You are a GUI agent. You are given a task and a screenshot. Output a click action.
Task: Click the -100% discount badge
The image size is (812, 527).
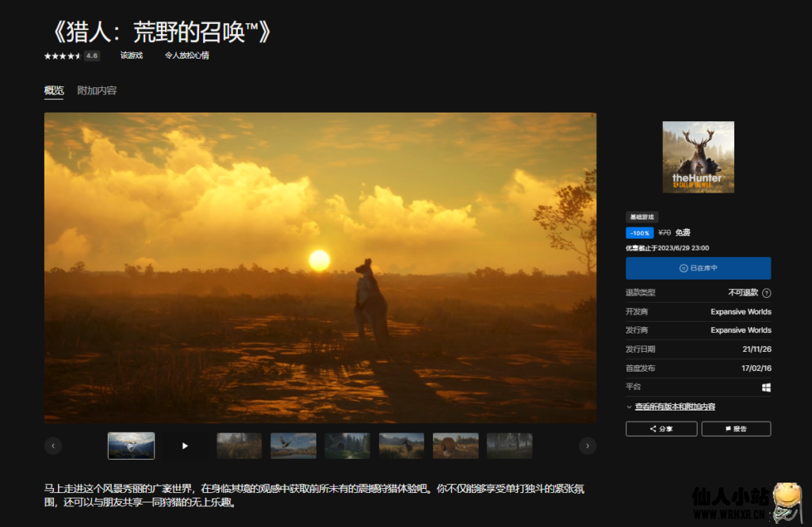pos(639,233)
